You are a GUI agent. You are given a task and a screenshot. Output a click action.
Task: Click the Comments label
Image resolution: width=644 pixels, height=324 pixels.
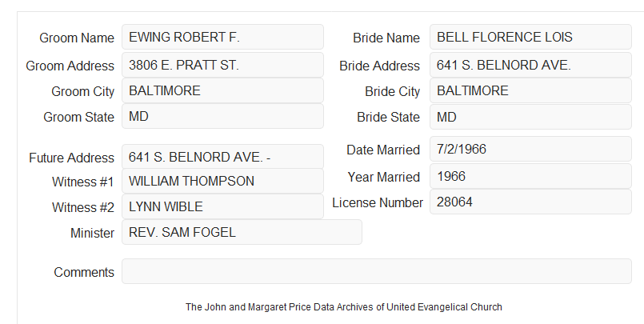[84, 272]
